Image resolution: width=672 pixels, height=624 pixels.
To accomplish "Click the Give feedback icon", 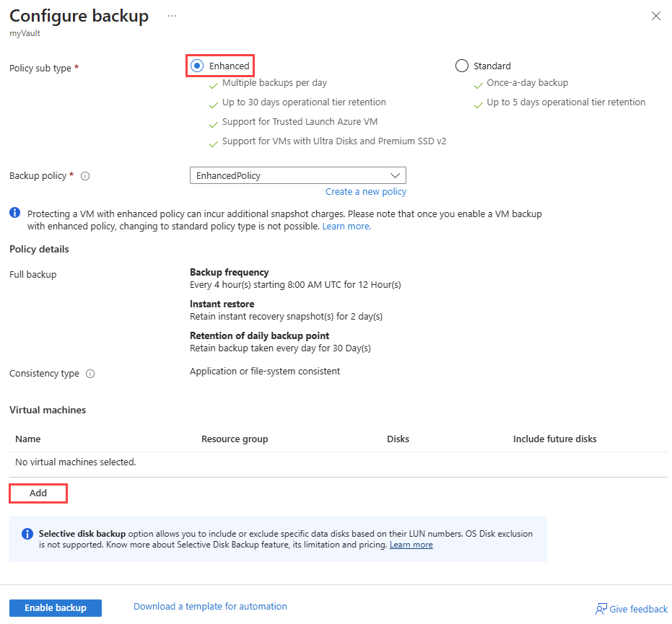I will click(601, 609).
